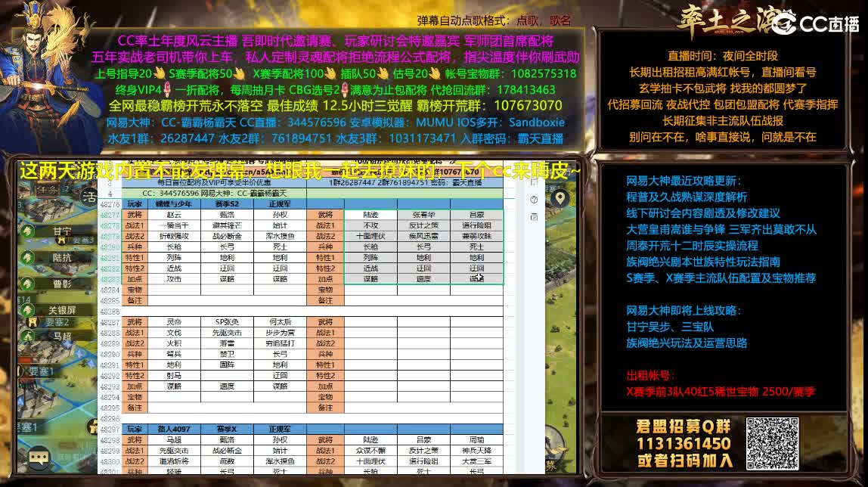Image resolution: width=868 pixels, height=487 pixels.
Task: Select 马超 in the game troop list
Action: point(62,336)
